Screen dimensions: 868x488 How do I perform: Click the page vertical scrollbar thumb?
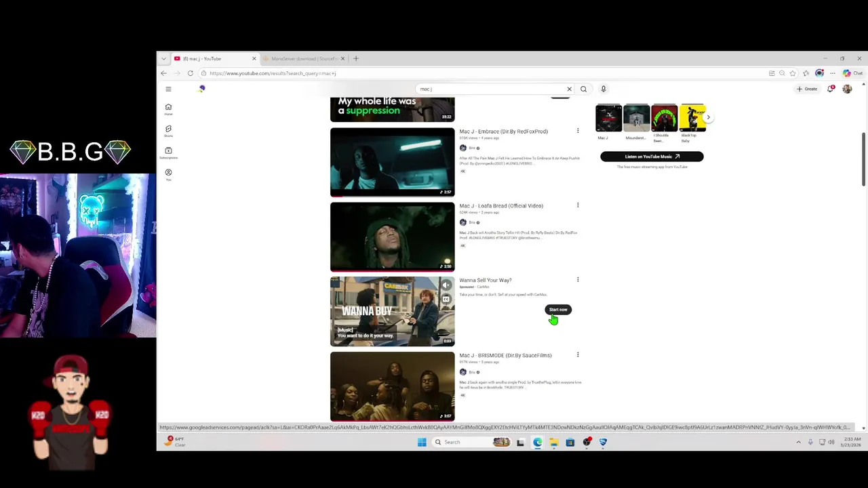(x=863, y=159)
